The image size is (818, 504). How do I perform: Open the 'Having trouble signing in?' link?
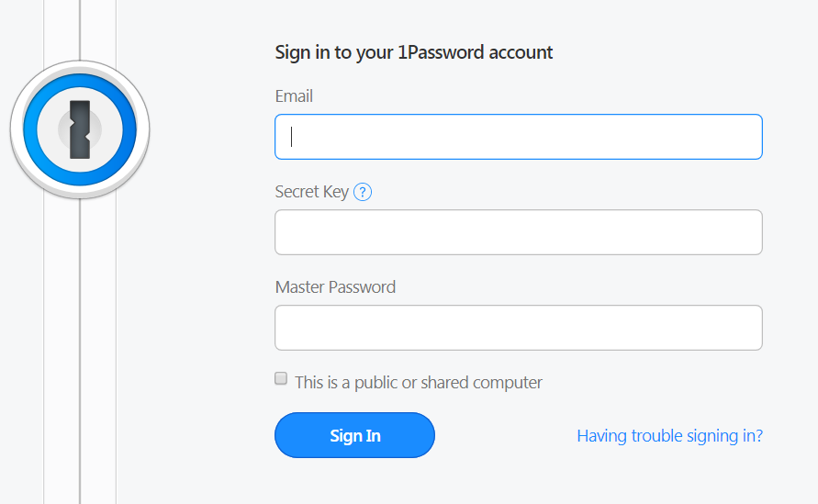point(670,436)
